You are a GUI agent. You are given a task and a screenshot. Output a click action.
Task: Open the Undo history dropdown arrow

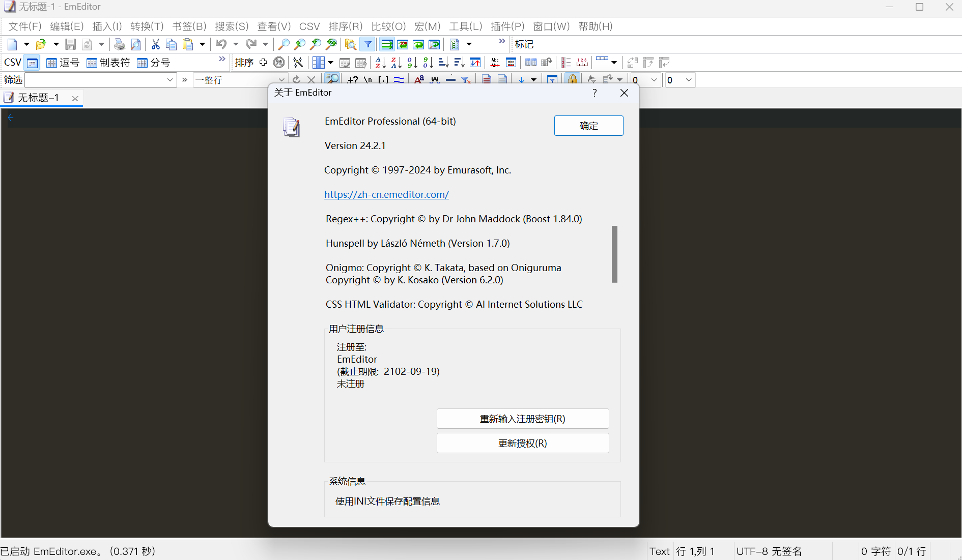tap(236, 45)
